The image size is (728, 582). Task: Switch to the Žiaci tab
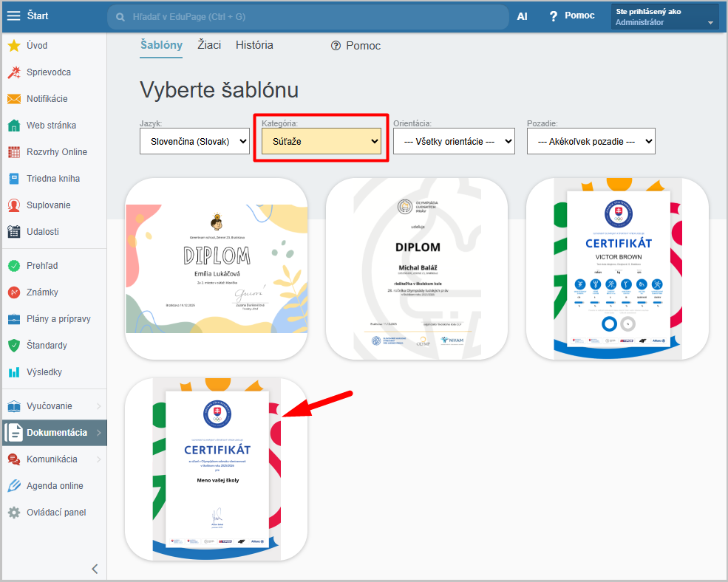click(208, 45)
